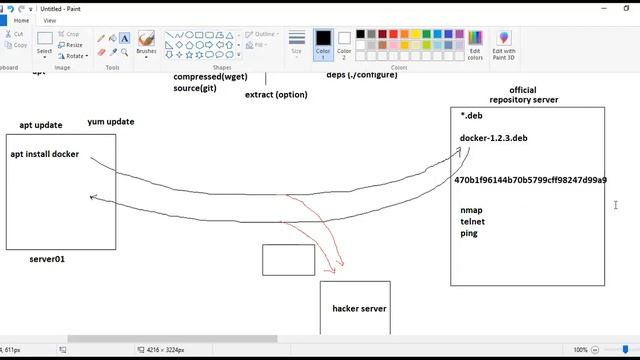
Task: Click the Cut button
Action: point(14,34)
